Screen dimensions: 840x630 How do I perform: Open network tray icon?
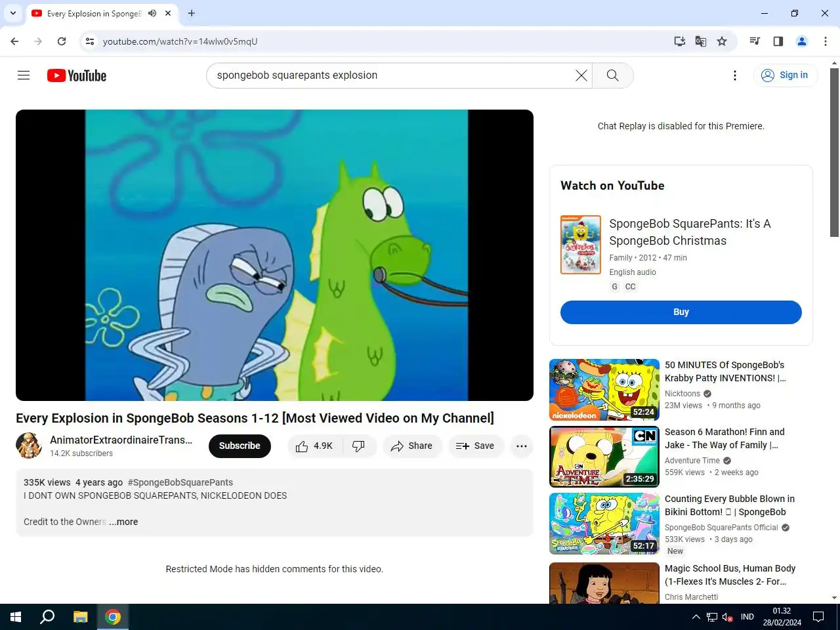tap(711, 617)
